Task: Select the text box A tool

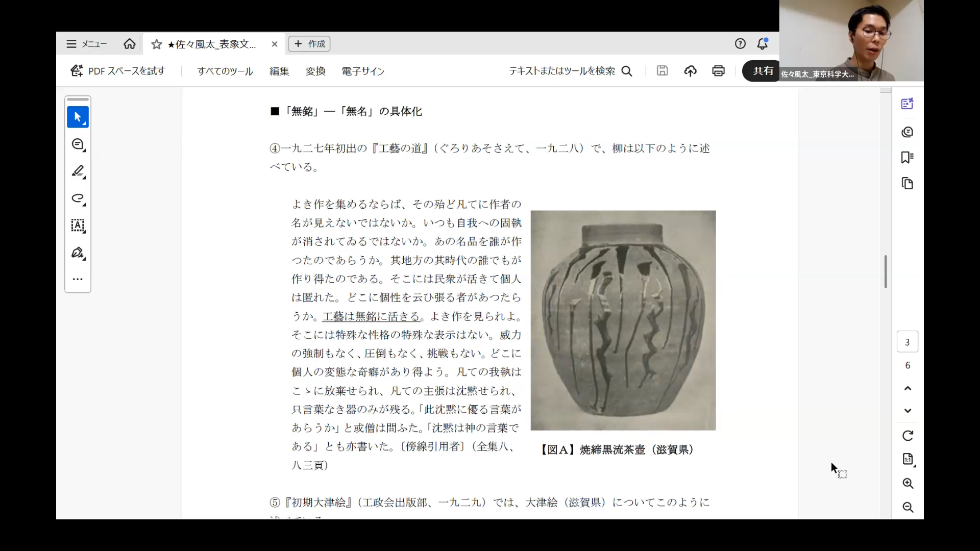Action: [x=78, y=225]
